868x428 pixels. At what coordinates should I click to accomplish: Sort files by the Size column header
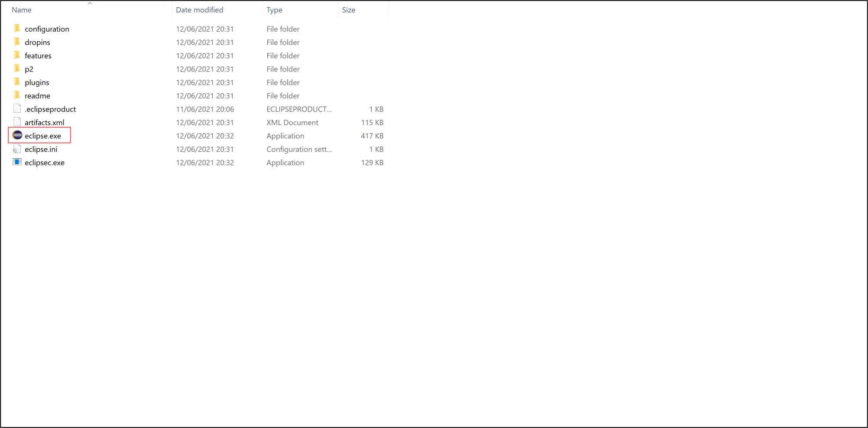pos(349,10)
